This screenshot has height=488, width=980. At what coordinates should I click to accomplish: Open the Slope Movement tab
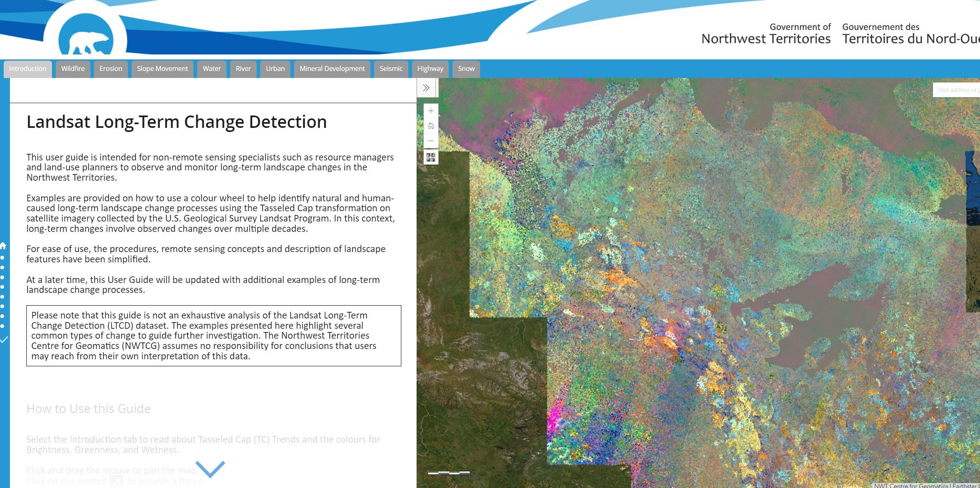coord(162,69)
